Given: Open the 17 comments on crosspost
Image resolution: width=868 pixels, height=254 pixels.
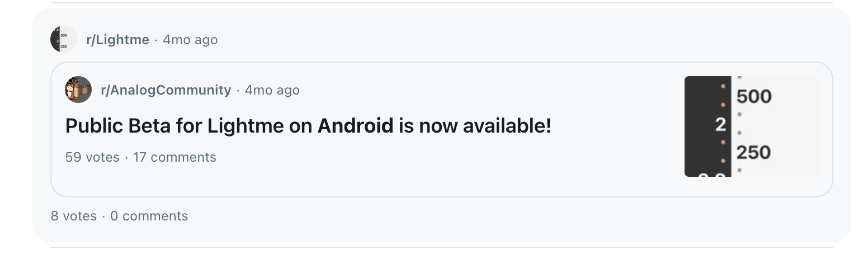Looking at the screenshot, I should pyautogui.click(x=174, y=157).
